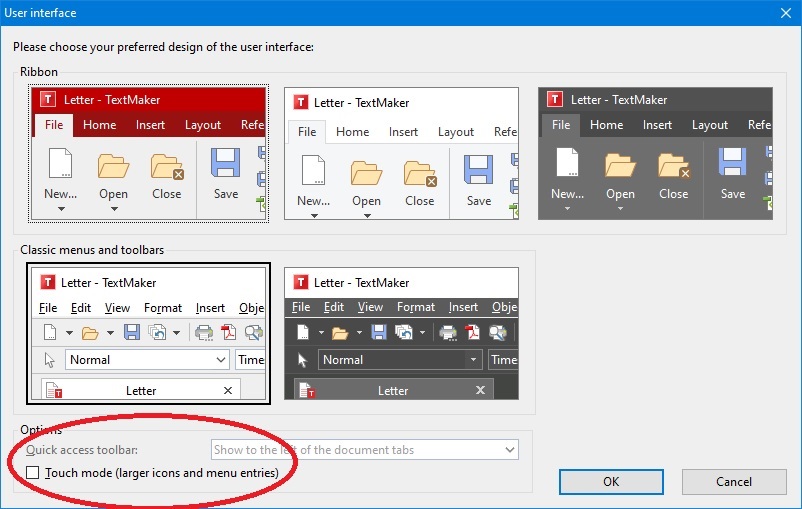
Task: Click the New document icon in the dark ribbon preview
Action: pyautogui.click(x=567, y=166)
